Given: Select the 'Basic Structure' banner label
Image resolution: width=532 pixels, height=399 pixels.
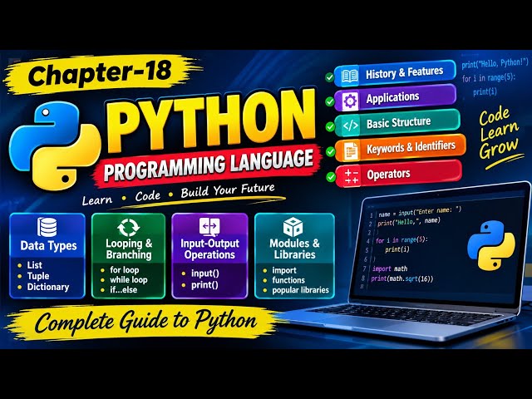Looking at the screenshot, I should click(398, 122).
